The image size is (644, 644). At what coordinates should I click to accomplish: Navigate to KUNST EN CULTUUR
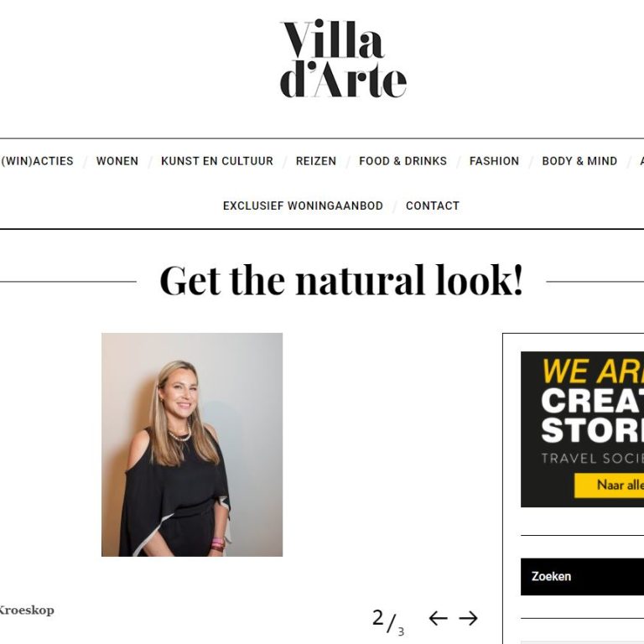pyautogui.click(x=217, y=161)
